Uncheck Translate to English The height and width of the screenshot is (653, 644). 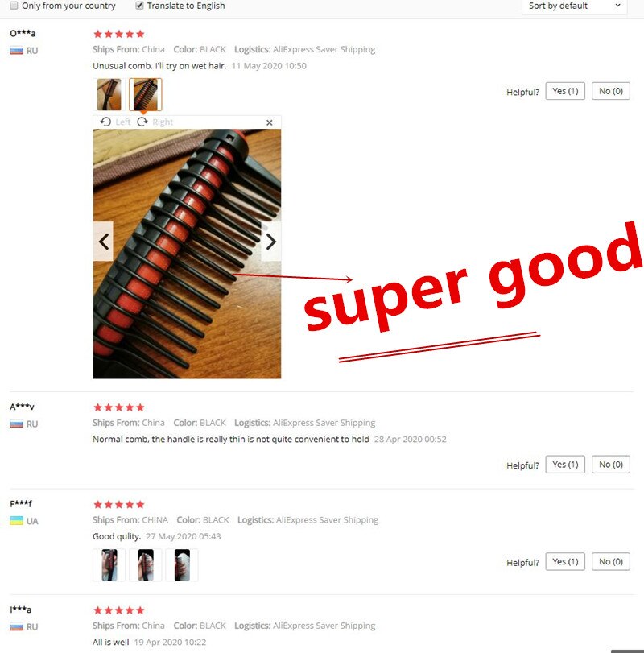(x=139, y=6)
